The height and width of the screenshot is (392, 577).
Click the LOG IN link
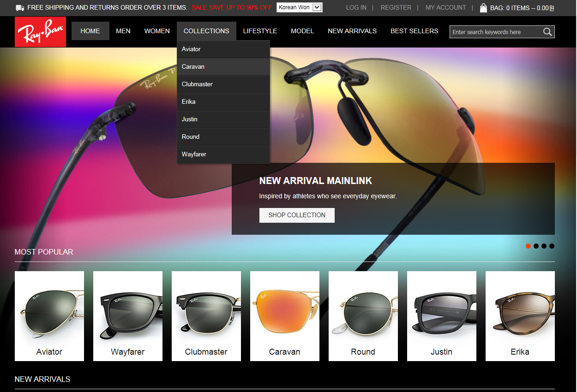pyautogui.click(x=356, y=8)
